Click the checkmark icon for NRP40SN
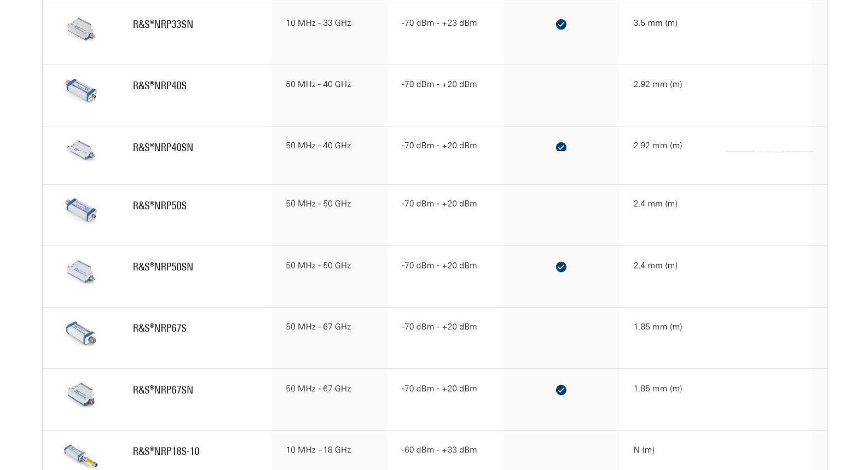 click(561, 147)
